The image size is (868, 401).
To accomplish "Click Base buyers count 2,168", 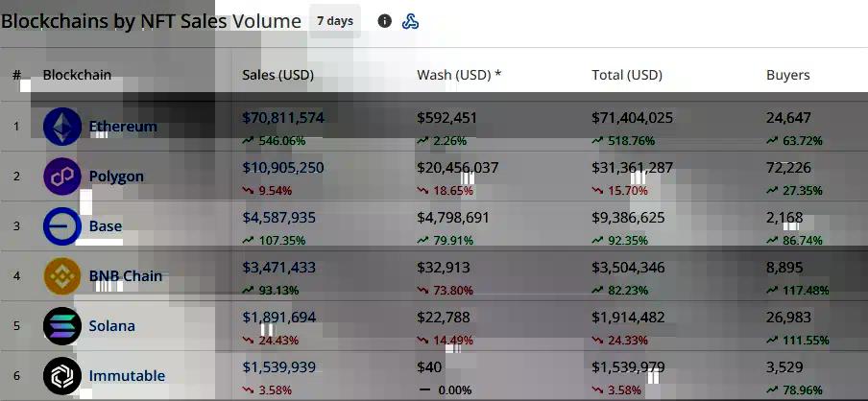I will point(784,218).
